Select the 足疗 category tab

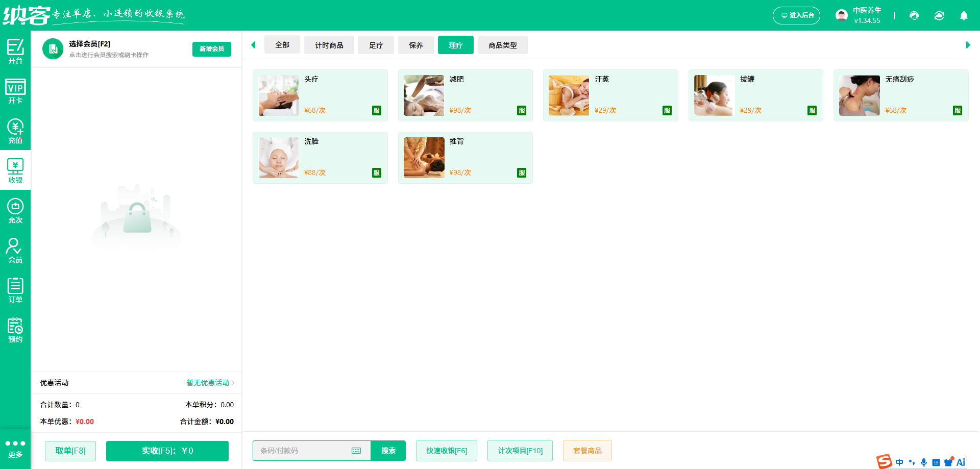[x=376, y=45]
